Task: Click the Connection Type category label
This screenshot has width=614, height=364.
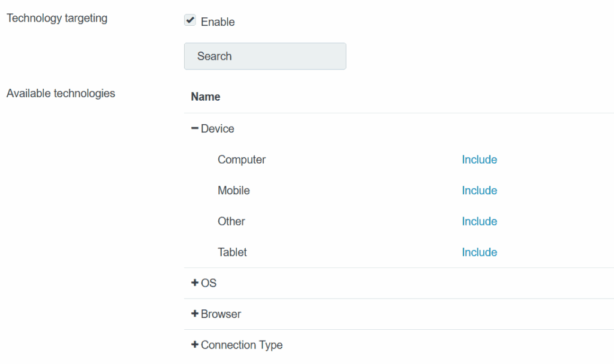Action: click(242, 345)
